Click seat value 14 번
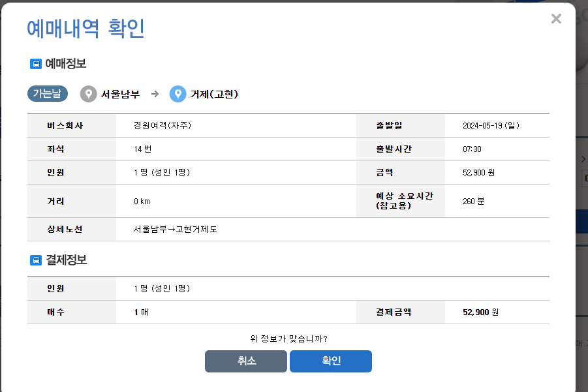Image resolution: width=588 pixels, height=392 pixels. [143, 149]
